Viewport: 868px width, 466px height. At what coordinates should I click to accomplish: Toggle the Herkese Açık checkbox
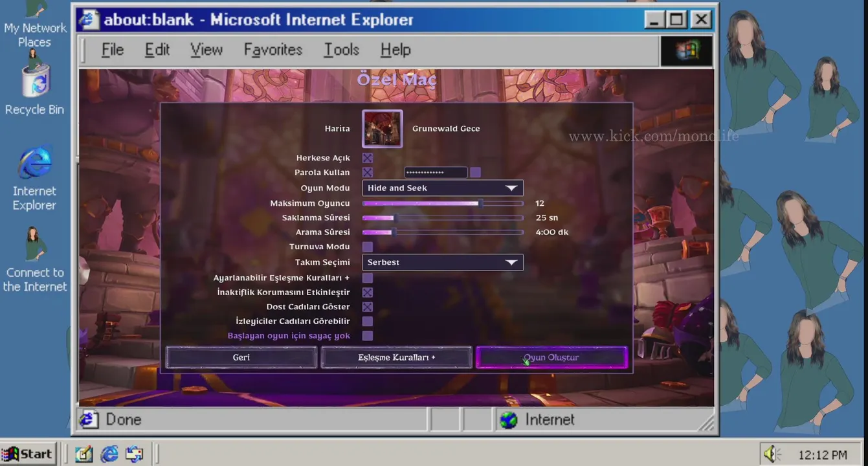coord(368,158)
